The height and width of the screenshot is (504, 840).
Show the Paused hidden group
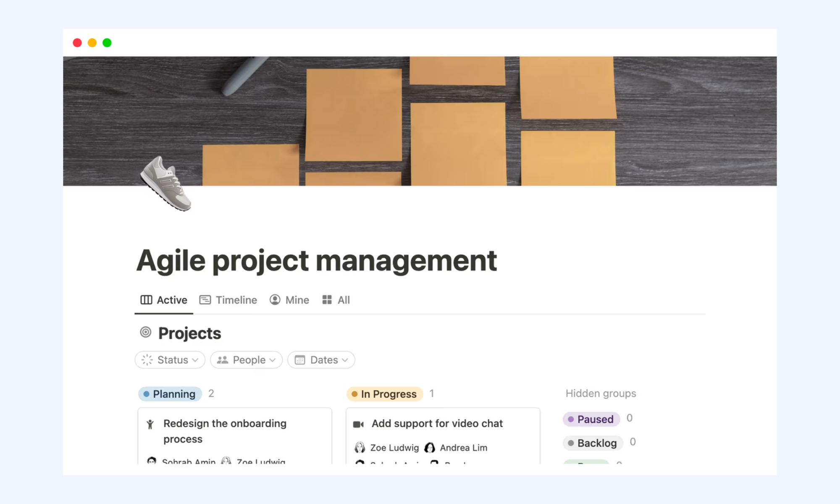tap(591, 419)
